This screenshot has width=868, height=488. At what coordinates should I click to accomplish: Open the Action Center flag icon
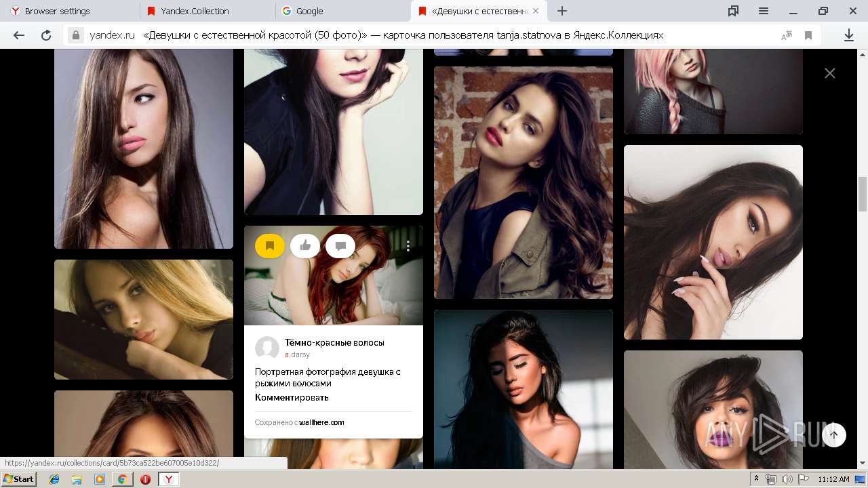(802, 479)
